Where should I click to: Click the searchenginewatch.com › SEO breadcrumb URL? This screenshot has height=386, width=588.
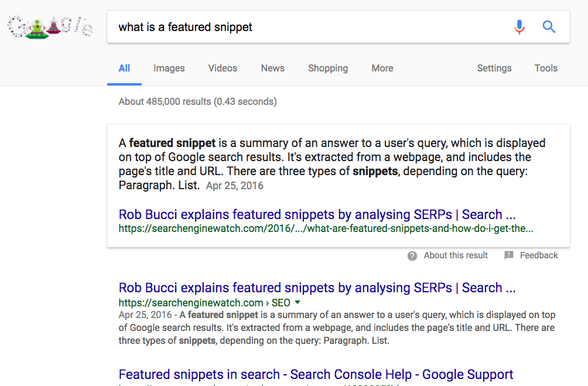pyautogui.click(x=204, y=303)
